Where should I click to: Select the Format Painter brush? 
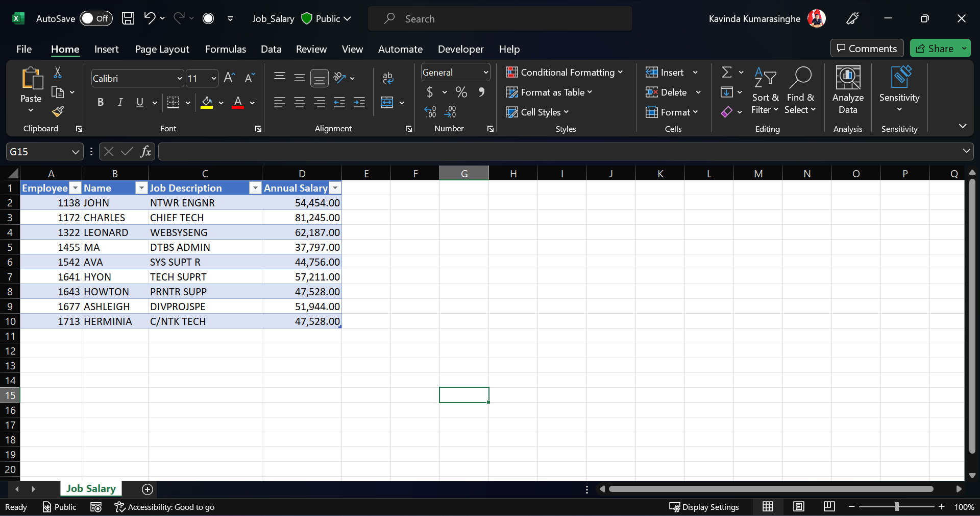[x=58, y=111]
